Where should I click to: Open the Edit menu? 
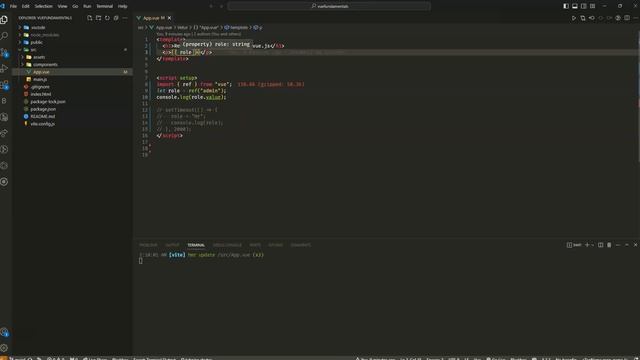point(26,6)
